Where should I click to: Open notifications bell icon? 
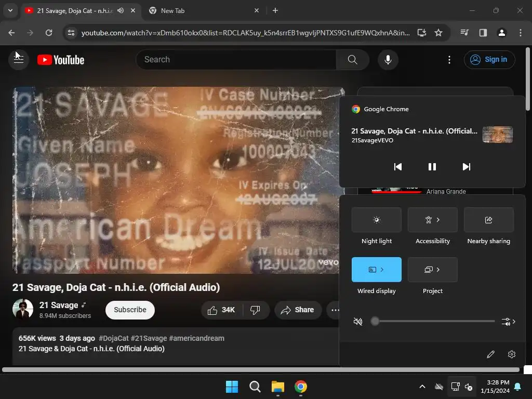(518, 387)
